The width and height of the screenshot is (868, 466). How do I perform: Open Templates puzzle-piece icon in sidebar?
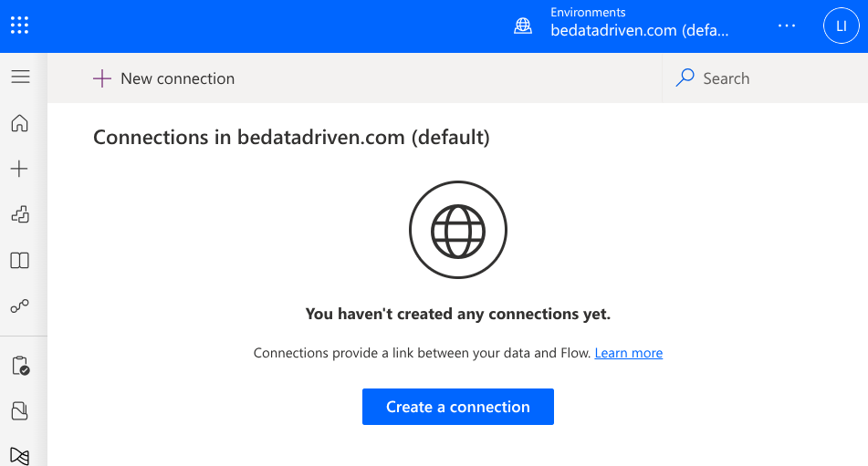pos(20,214)
